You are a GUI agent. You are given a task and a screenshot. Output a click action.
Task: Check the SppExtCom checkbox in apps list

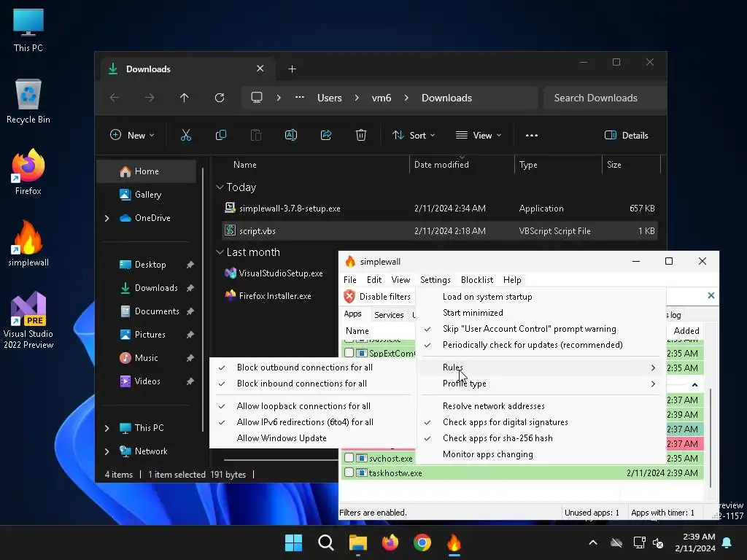tap(349, 353)
